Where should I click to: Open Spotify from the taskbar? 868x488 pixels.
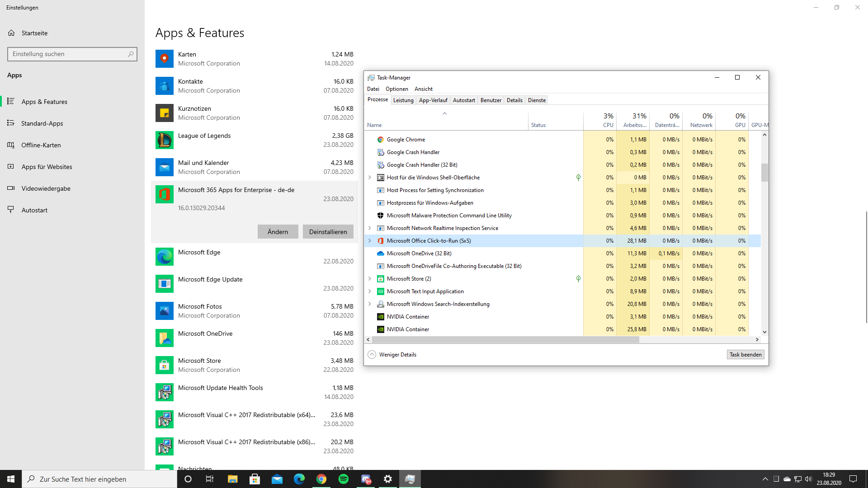click(x=344, y=479)
